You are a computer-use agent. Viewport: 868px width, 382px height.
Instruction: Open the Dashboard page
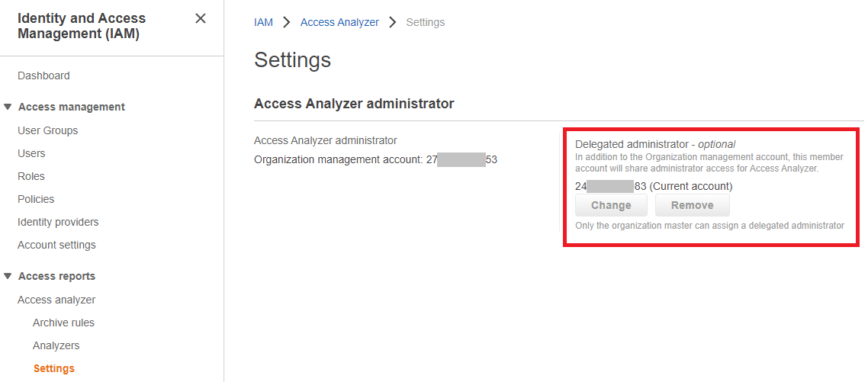pyautogui.click(x=43, y=75)
